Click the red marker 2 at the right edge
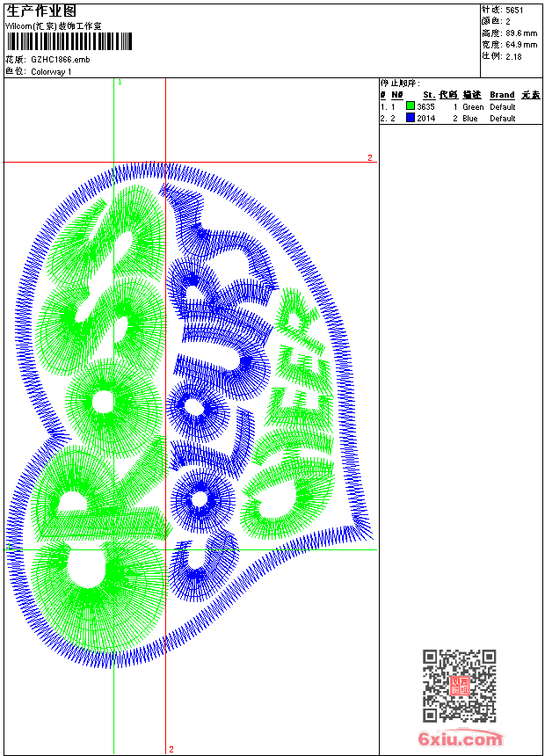The image size is (545, 756). pos(370,157)
